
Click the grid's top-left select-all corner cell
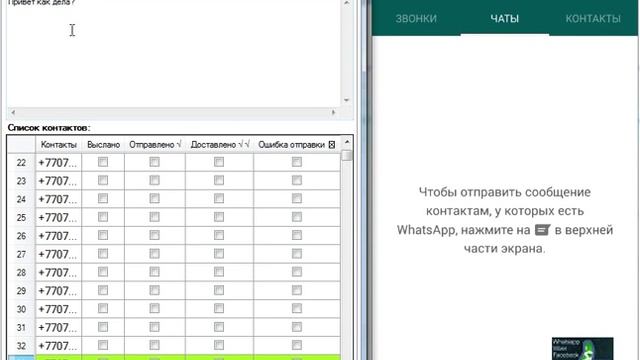[x=21, y=144]
